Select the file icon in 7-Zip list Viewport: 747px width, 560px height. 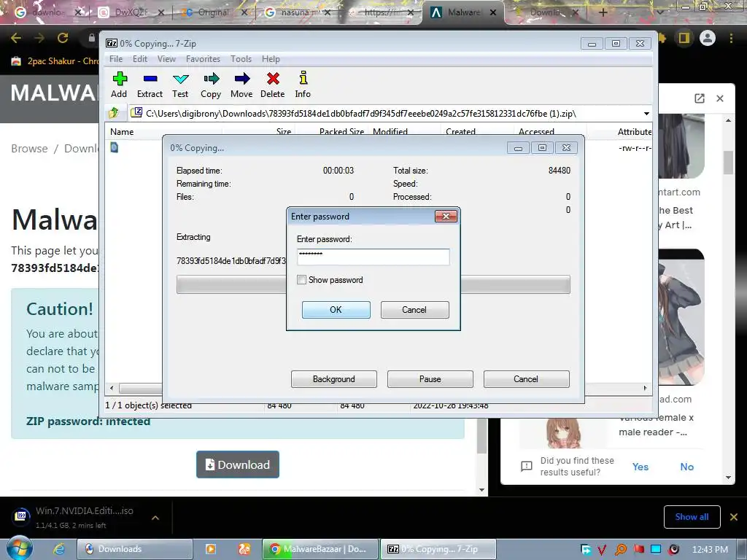115,147
